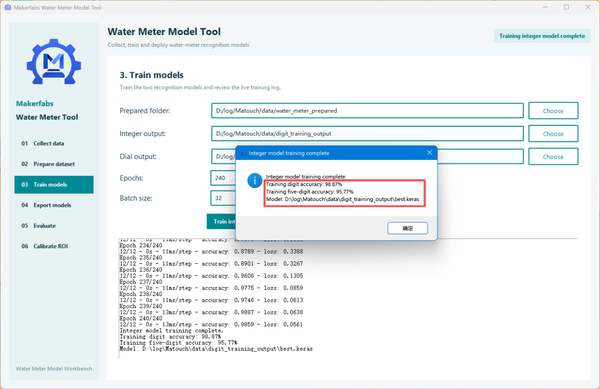Click the Water Meter Model Tool title

pyautogui.click(x=164, y=32)
